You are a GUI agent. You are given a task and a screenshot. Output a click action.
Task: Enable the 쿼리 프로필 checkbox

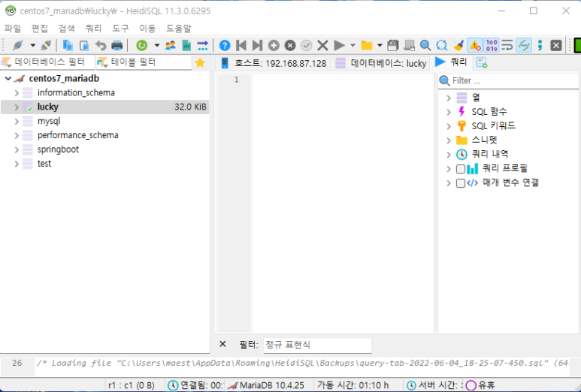461,169
